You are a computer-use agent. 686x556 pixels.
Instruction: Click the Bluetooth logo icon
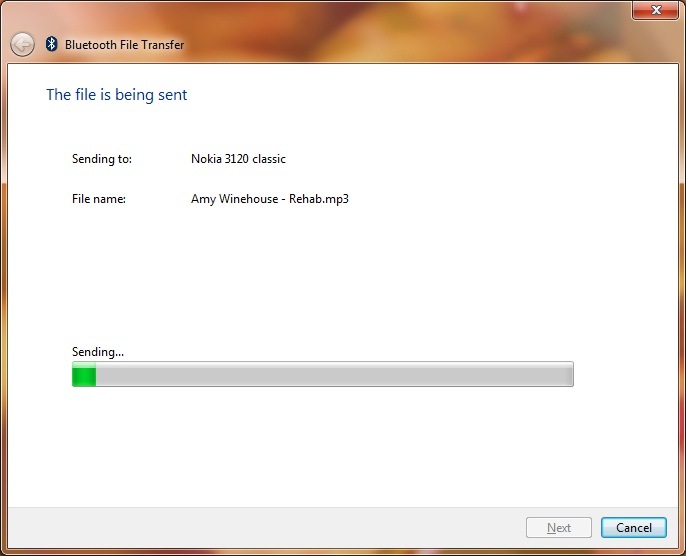(52, 44)
